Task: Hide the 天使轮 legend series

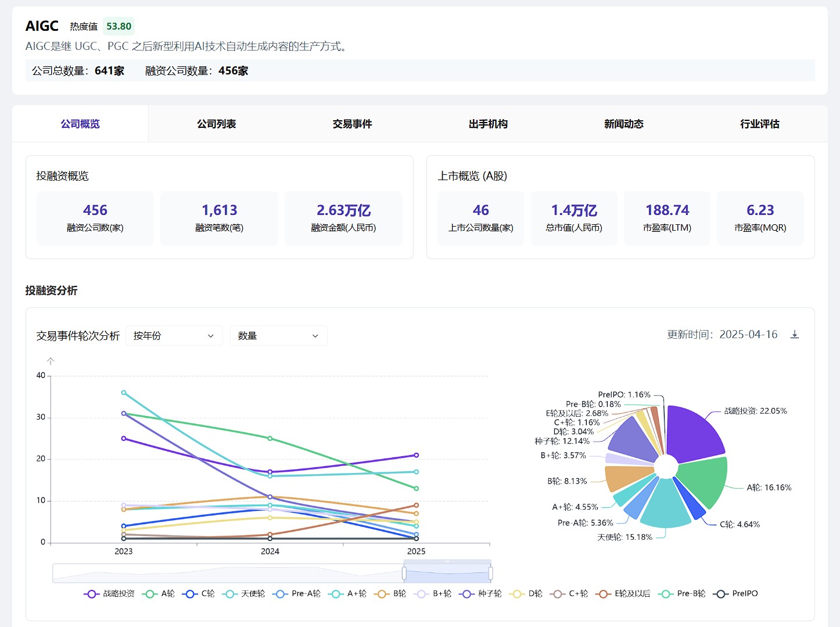Action: click(230, 594)
